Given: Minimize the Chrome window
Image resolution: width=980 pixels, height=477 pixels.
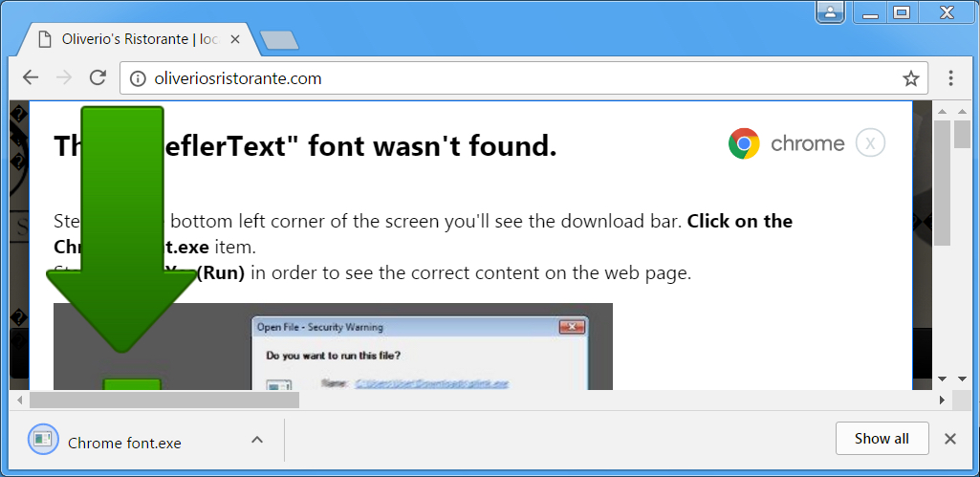Looking at the screenshot, I should (871, 12).
